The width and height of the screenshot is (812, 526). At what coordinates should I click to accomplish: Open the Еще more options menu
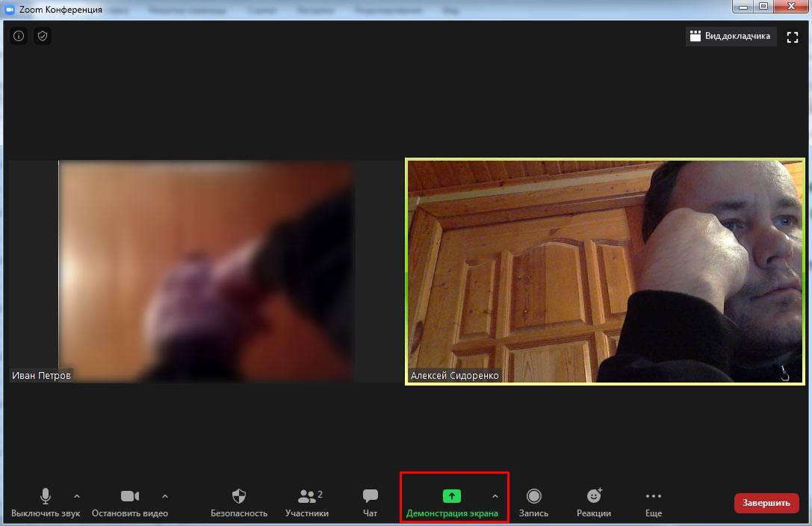654,503
